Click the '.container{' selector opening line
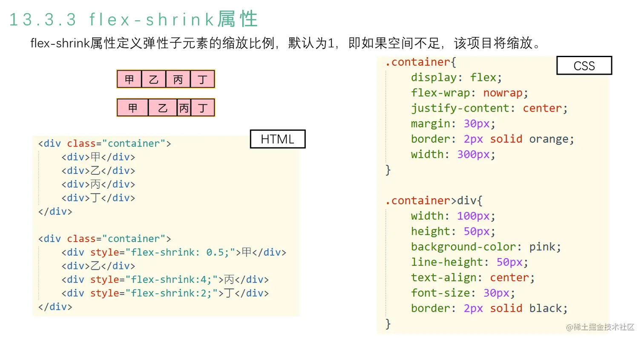Viewport: 644px width, 341px height. [421, 62]
